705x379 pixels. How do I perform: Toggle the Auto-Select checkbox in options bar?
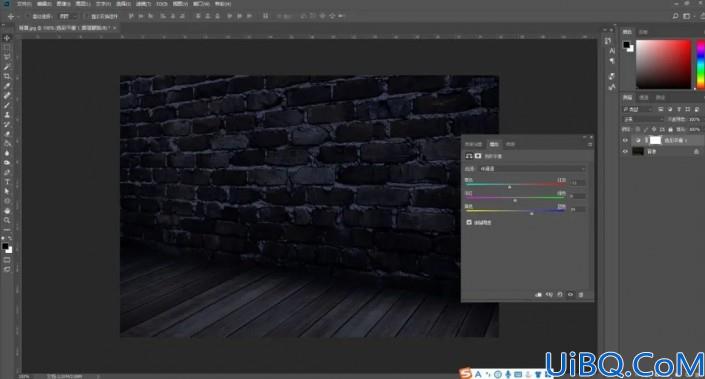click(28, 16)
